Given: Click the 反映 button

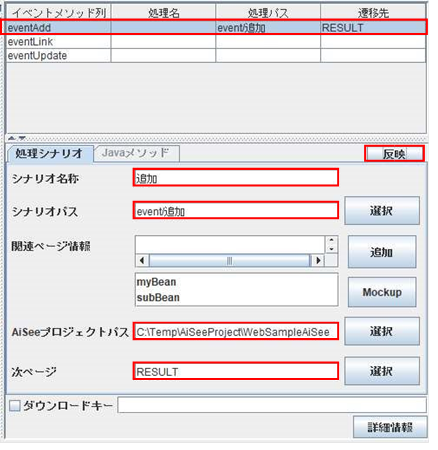Looking at the screenshot, I should tap(394, 154).
